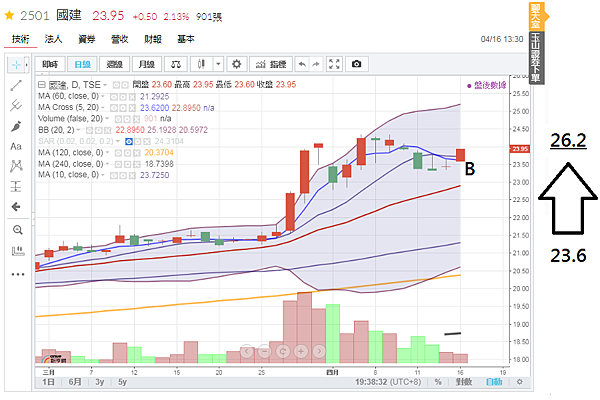This screenshot has height=400, width=600.
Task: Select 即時 realtime interval
Action: [x=50, y=64]
